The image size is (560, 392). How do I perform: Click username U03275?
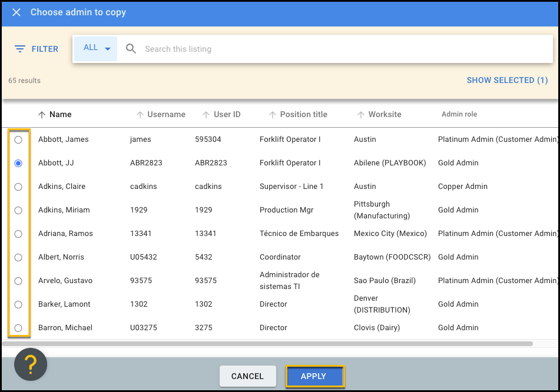(x=144, y=328)
